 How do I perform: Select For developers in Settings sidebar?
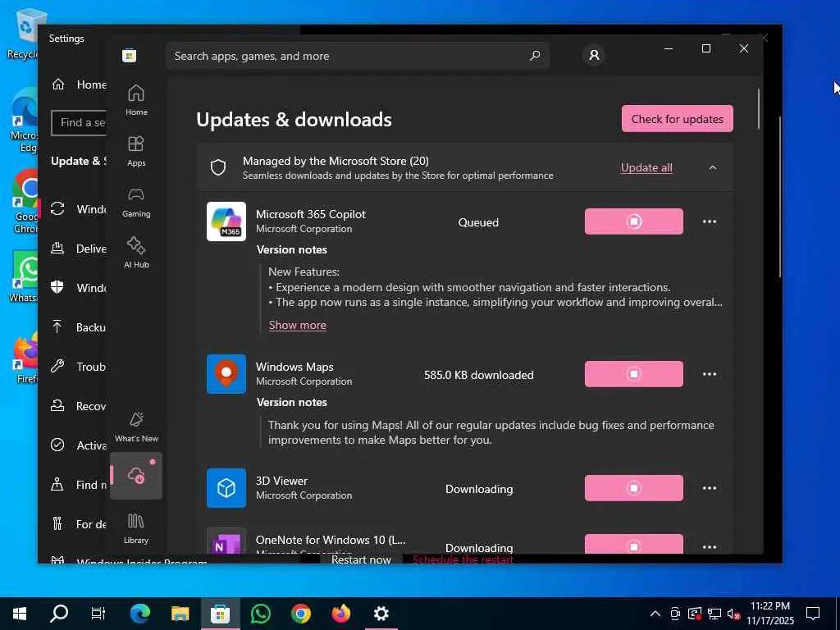(78, 524)
